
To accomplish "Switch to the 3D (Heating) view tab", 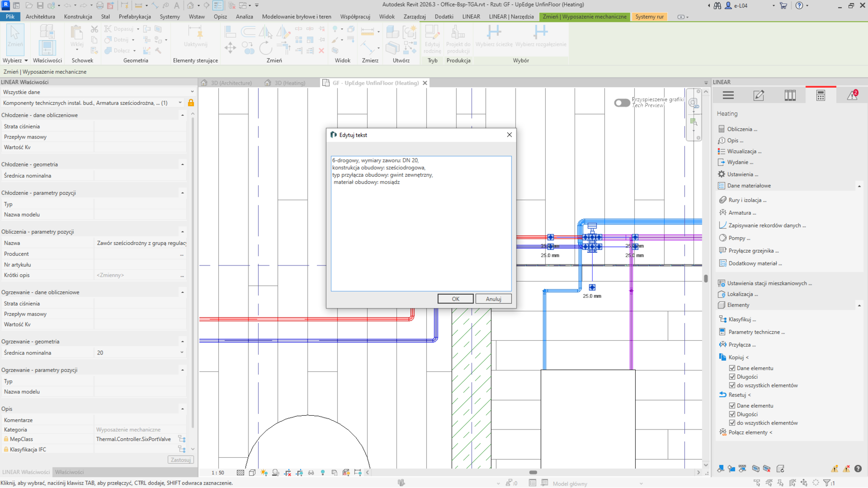I will coord(289,83).
